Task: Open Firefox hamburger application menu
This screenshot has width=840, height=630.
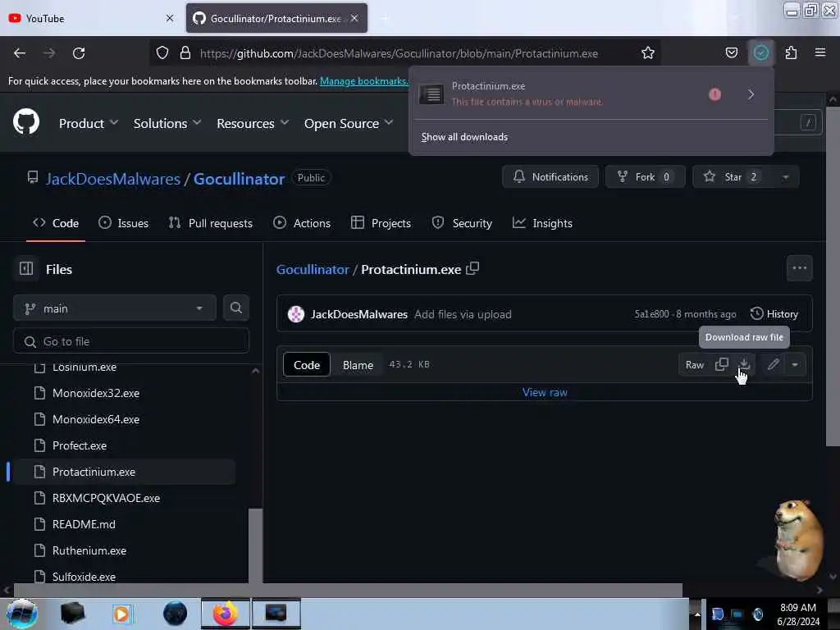Action: [819, 52]
